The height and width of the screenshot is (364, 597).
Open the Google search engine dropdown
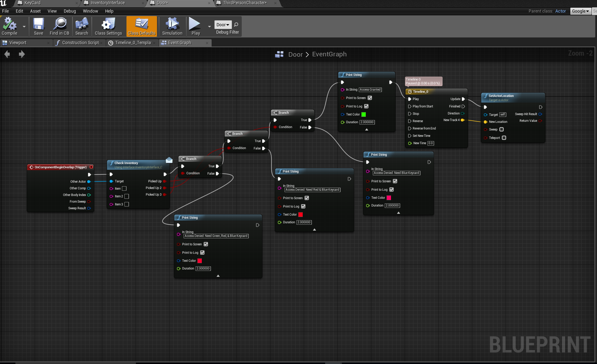click(580, 11)
